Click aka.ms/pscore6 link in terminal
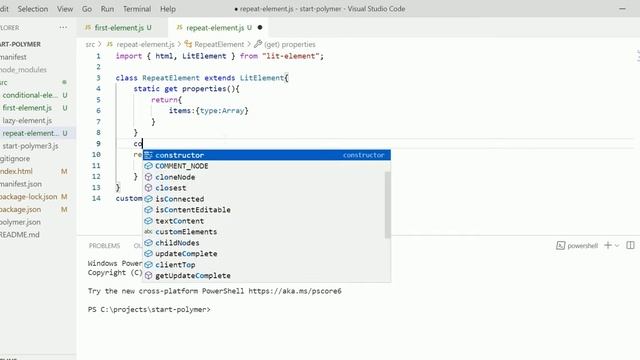Viewport: 640px width, 360px height. tap(295, 291)
